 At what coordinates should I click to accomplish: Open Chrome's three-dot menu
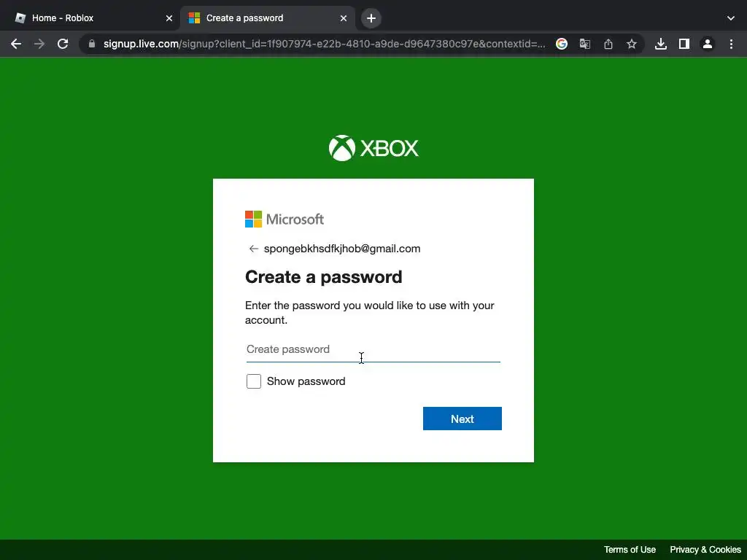pyautogui.click(x=731, y=44)
